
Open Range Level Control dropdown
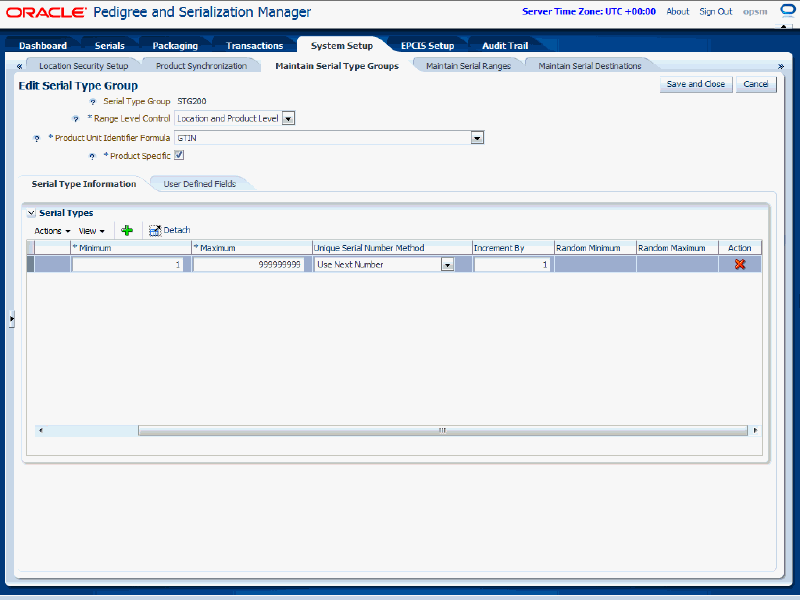tap(288, 119)
